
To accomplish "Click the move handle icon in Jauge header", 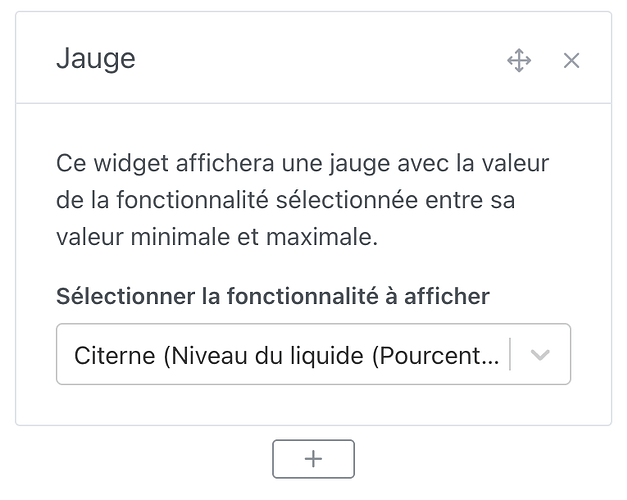I will 519,60.
